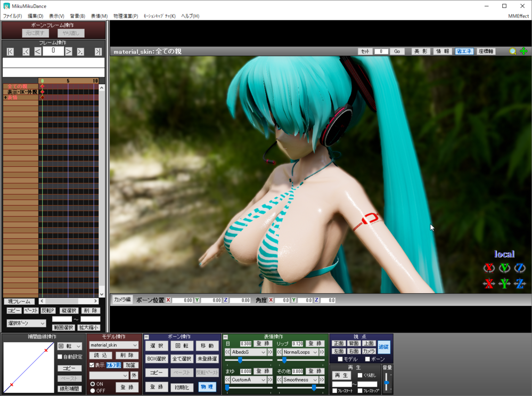The image size is (532, 396).
Task: Click the blue Z rotation gizmo
Action: pos(520,268)
